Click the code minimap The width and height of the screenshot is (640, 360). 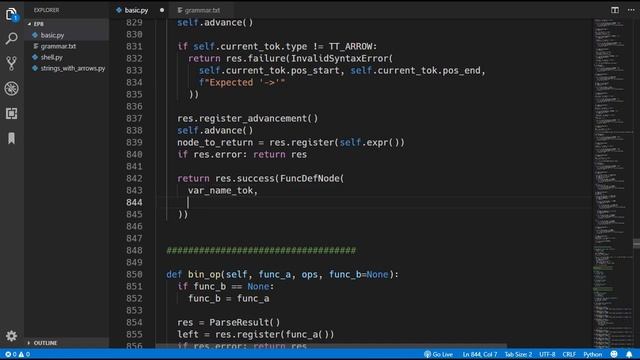click(x=612, y=183)
